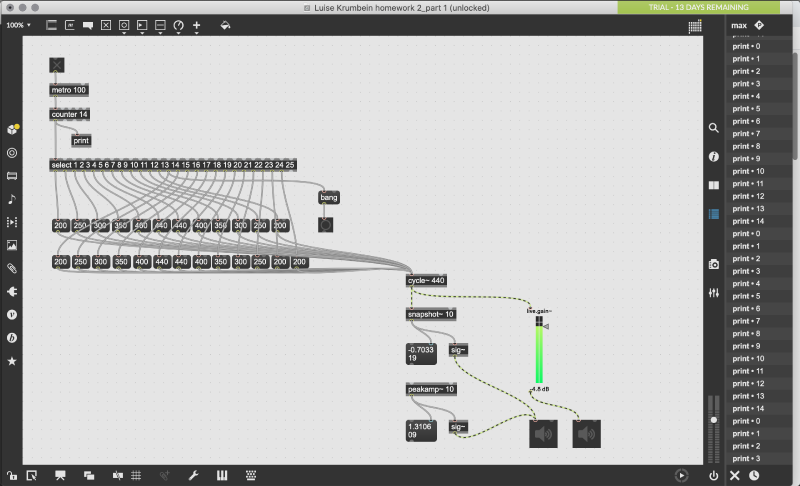Open the Audio note browser in sidebar
Viewport: 800px width, 486px height.
(x=12, y=199)
